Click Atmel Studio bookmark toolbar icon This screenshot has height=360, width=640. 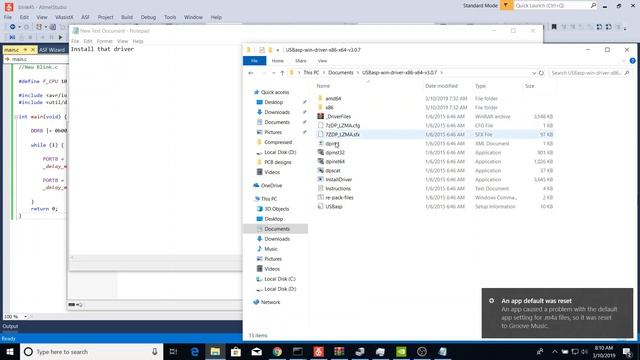tap(554, 27)
